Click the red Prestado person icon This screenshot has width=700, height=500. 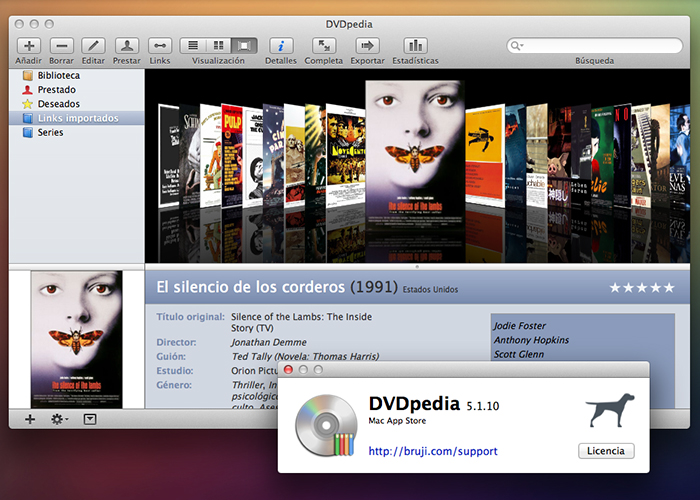[x=28, y=90]
